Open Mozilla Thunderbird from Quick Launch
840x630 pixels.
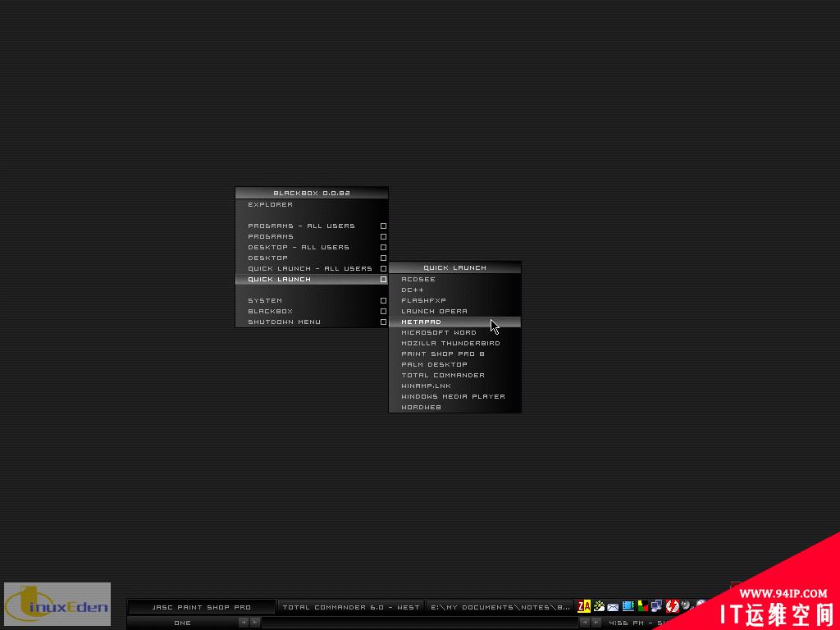click(x=454, y=344)
